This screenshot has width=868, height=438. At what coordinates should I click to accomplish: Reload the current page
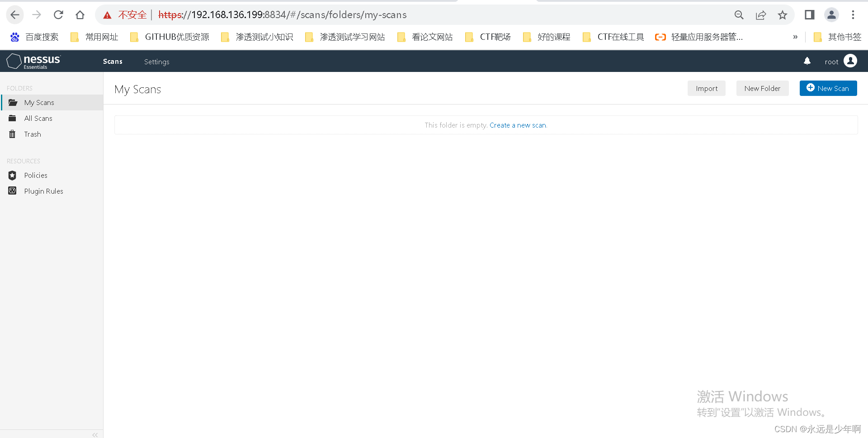tap(58, 15)
